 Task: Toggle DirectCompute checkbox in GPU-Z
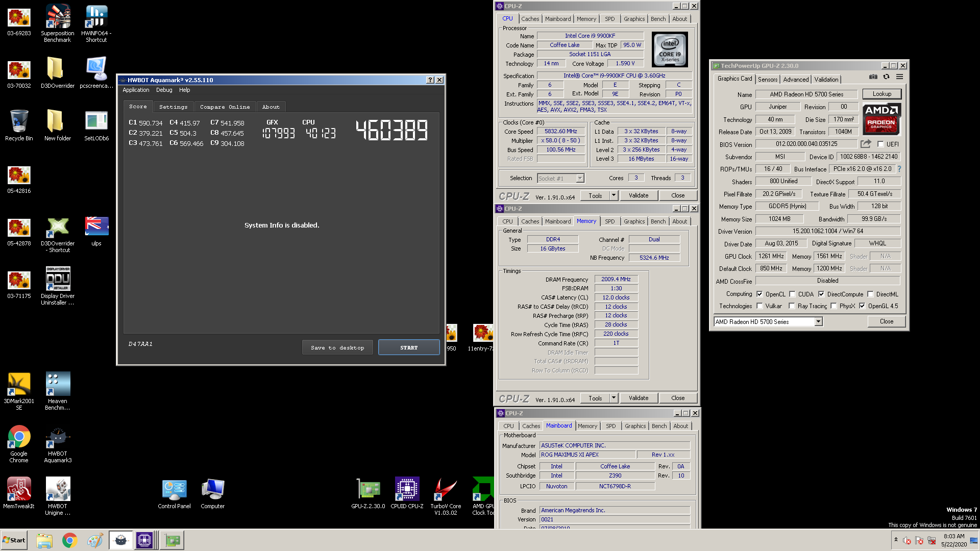(821, 294)
